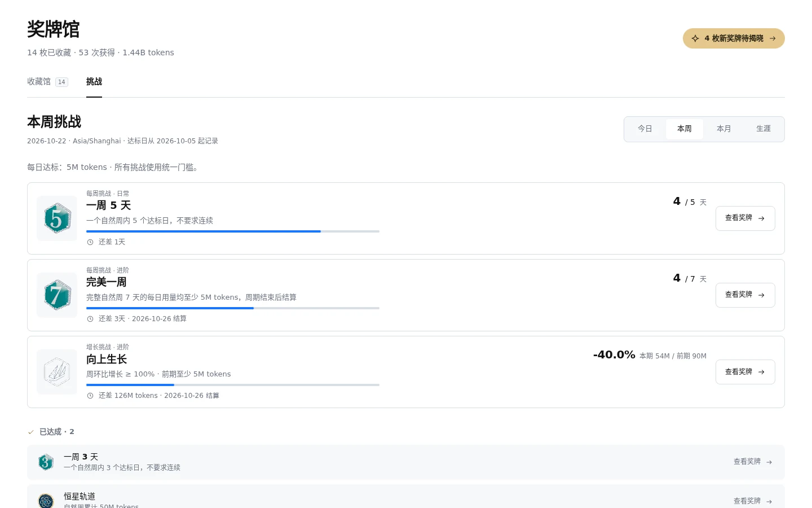812x508 pixels.
Task: Switch to the 挑战 tab
Action: pos(94,82)
